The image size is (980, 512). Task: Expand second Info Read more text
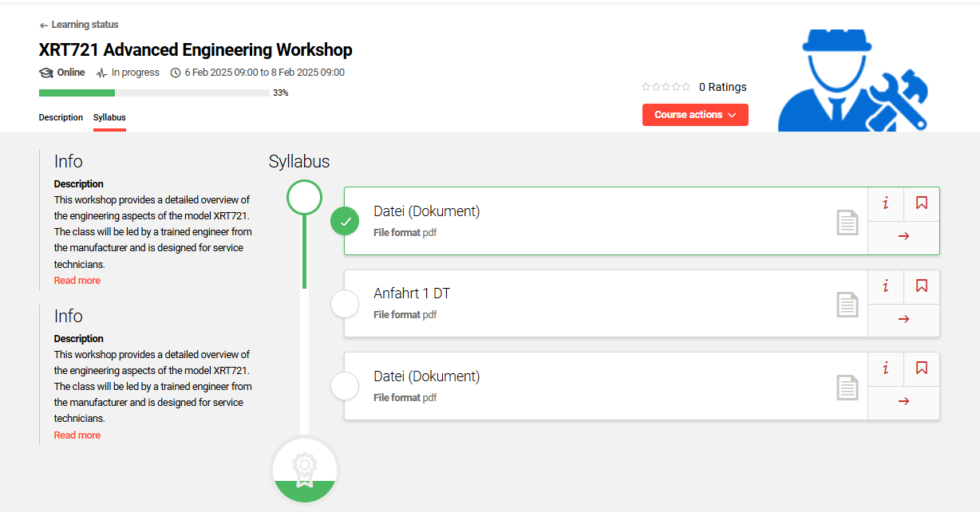click(x=77, y=435)
